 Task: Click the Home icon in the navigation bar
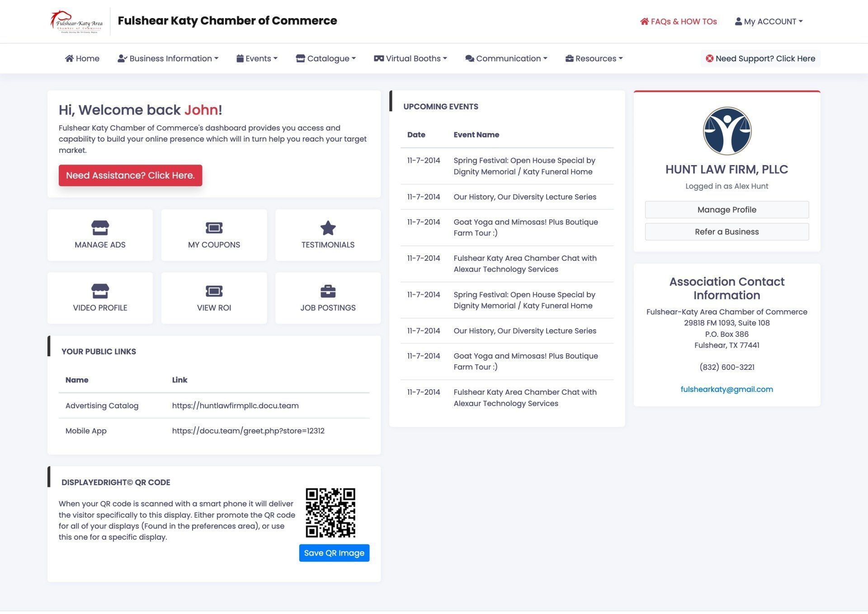tap(69, 58)
